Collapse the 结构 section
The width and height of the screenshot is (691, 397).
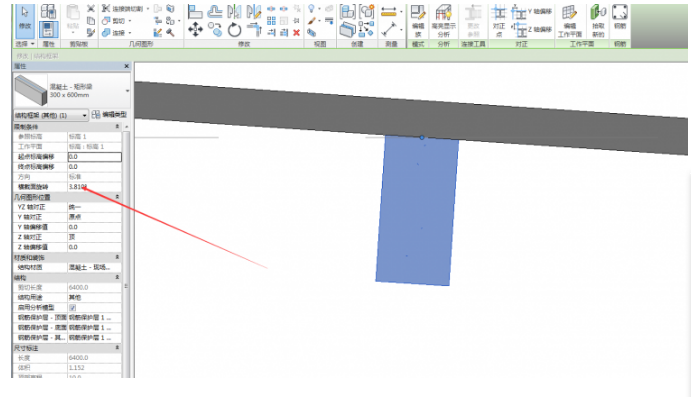point(117,278)
